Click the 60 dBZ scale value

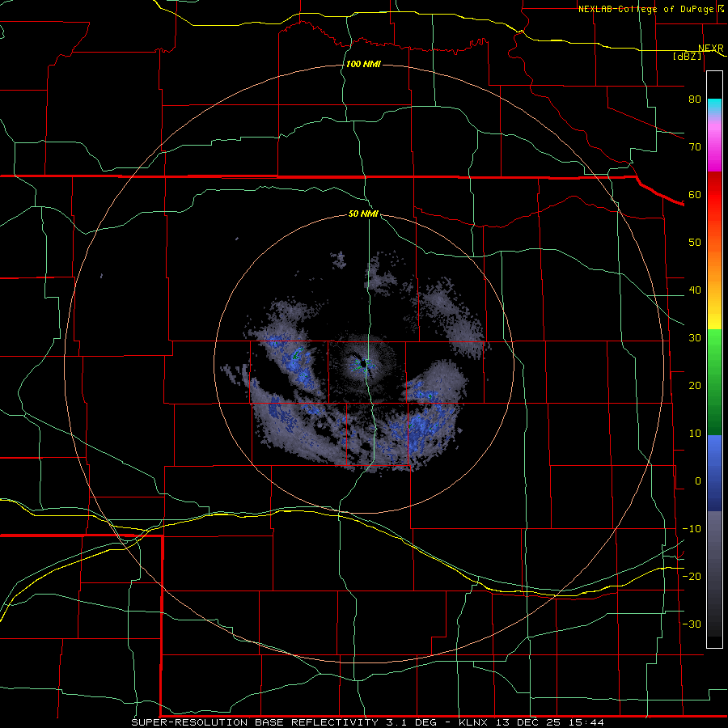(x=695, y=194)
